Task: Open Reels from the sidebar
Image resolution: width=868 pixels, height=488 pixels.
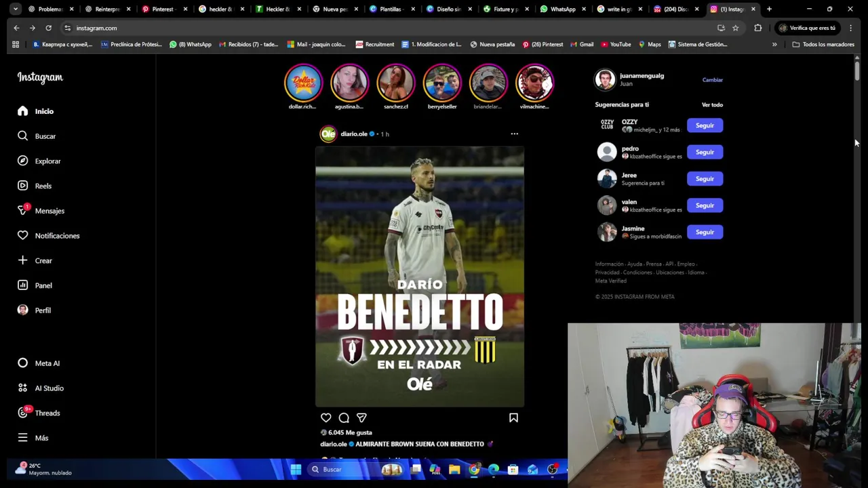Action: pyautogui.click(x=34, y=186)
